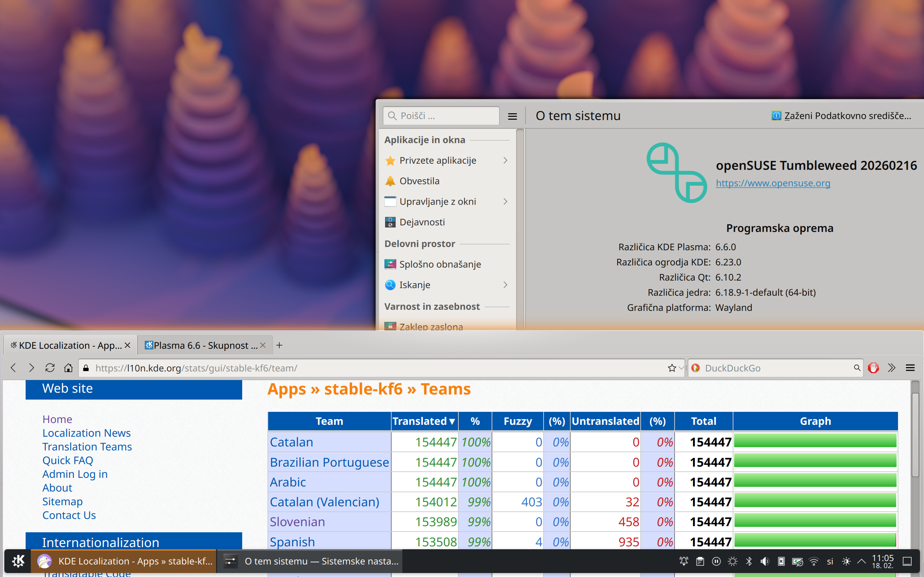Bookmark this page with the star icon
Screen dimensions: 924x577
672,368
